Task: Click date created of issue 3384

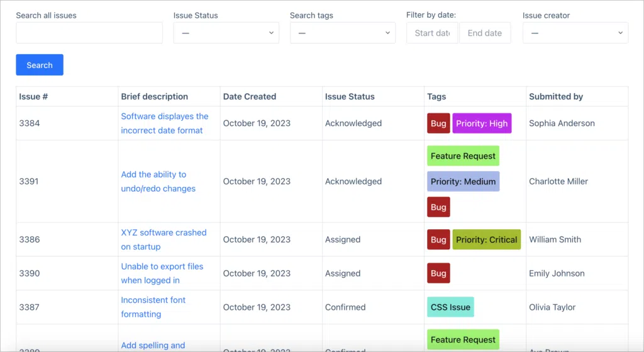Action: click(x=257, y=123)
